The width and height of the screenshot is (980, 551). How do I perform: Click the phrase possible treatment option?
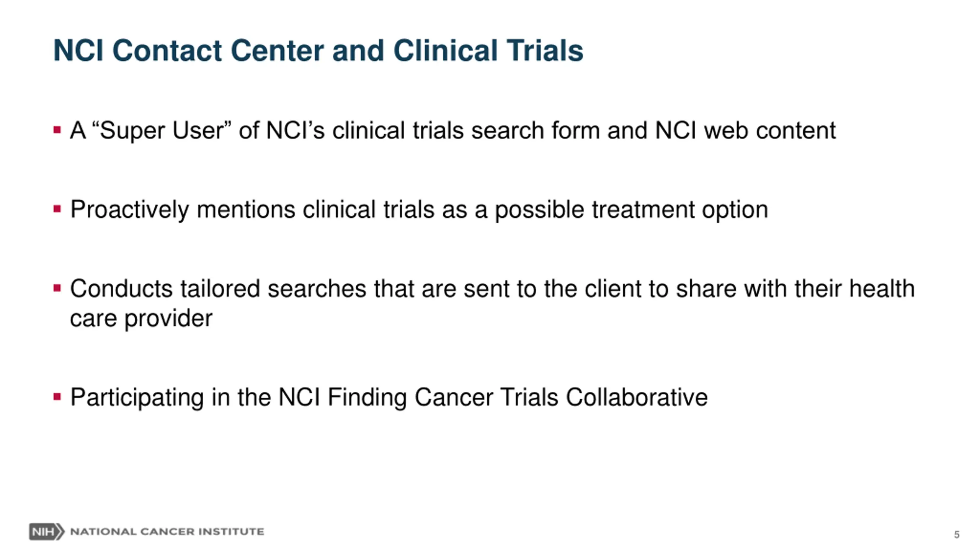click(632, 210)
